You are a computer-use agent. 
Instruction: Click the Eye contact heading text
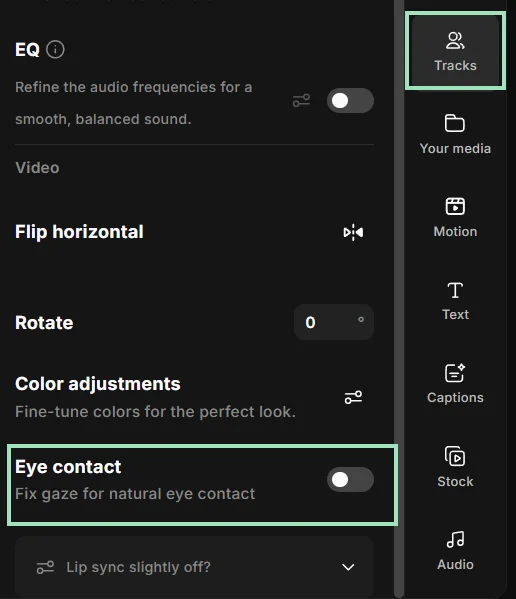68,466
